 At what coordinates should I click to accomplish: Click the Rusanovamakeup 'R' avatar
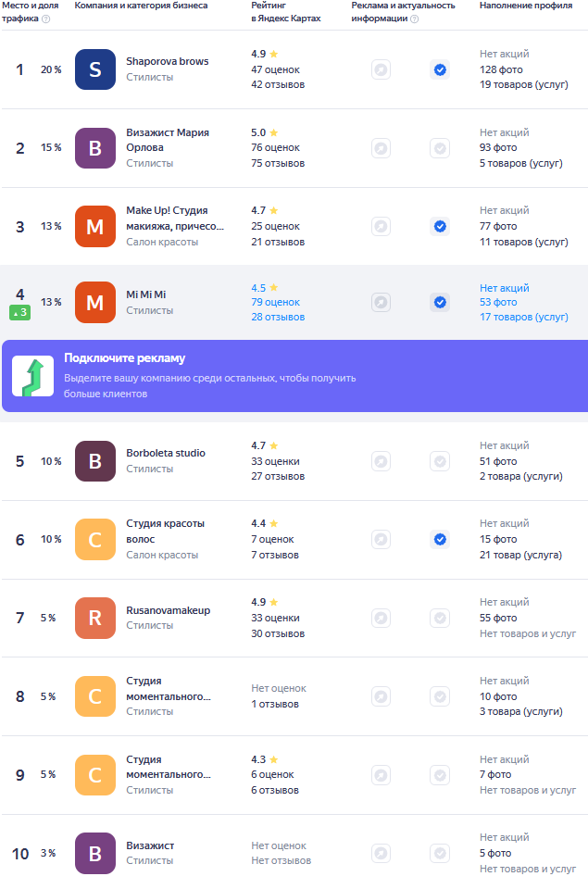point(94,618)
